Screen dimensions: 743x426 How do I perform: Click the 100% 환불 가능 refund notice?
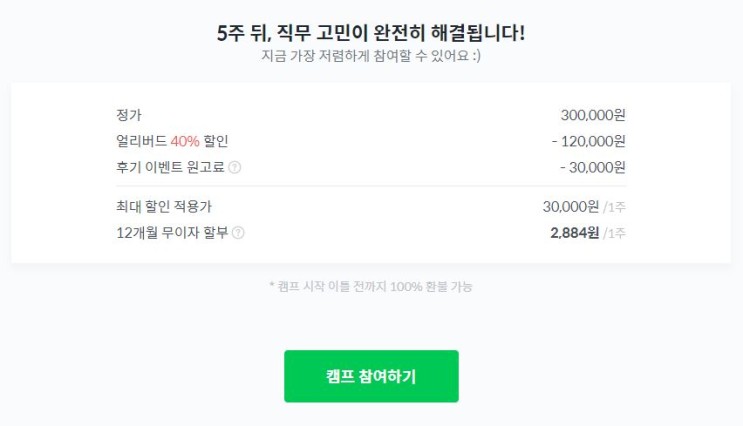371,286
